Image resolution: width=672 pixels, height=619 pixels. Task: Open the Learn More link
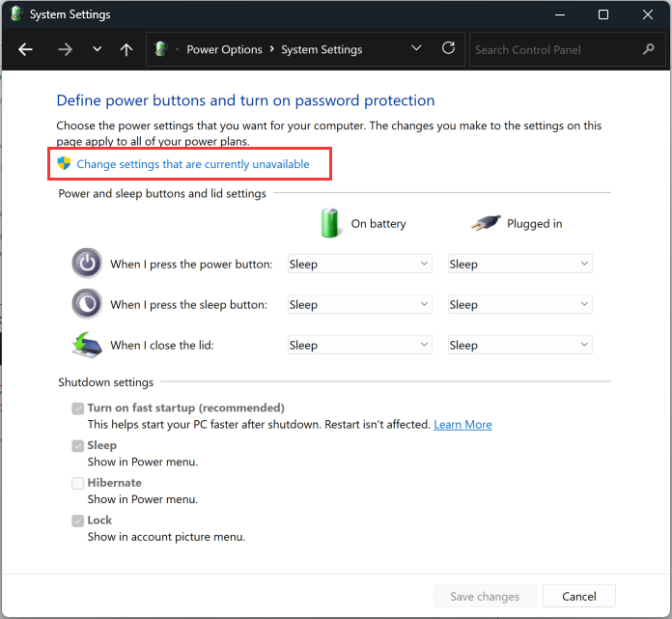point(462,424)
